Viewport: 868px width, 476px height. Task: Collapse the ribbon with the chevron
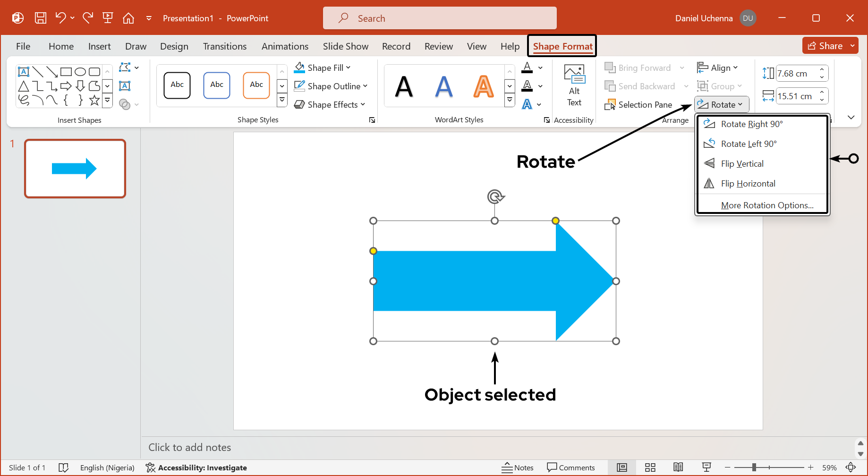click(851, 117)
